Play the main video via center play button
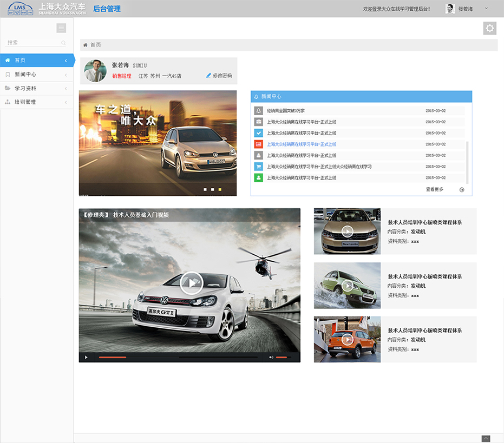This screenshot has height=443, width=504. 191,283
